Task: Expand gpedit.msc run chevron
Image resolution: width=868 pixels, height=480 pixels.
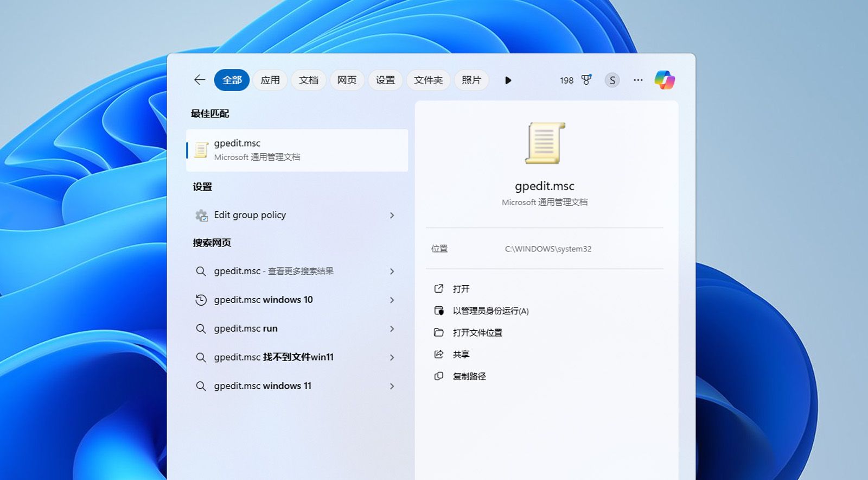Action: point(392,329)
